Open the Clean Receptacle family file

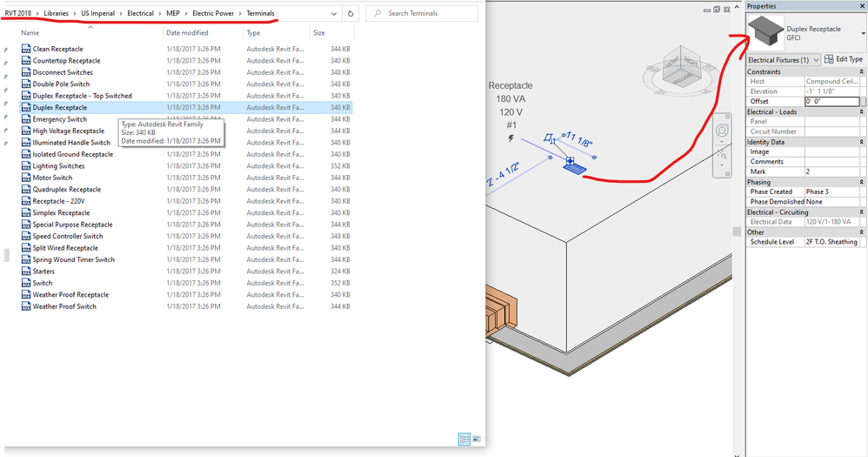57,49
